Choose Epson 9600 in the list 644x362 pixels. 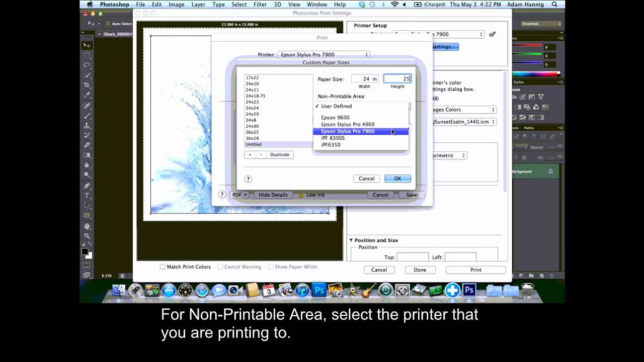coord(361,118)
